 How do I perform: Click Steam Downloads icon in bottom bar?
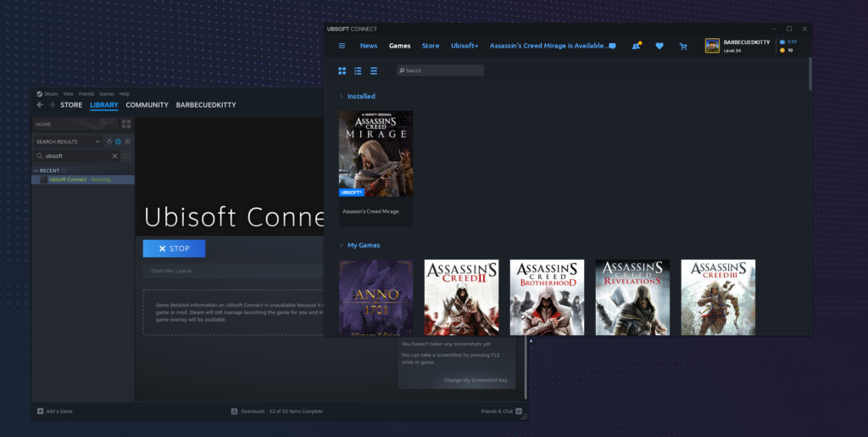click(234, 412)
